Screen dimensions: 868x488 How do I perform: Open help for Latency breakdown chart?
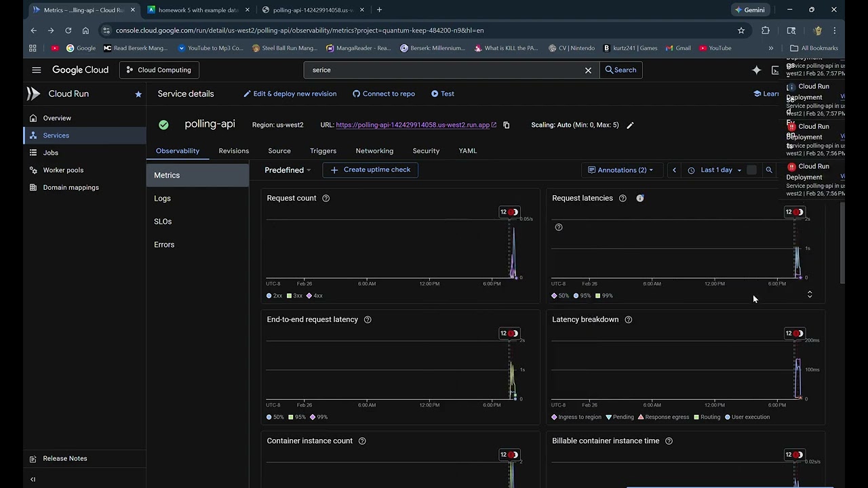pyautogui.click(x=629, y=319)
